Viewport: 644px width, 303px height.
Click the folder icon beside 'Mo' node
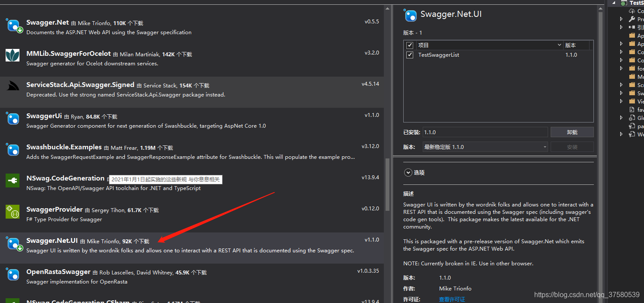tap(632, 77)
